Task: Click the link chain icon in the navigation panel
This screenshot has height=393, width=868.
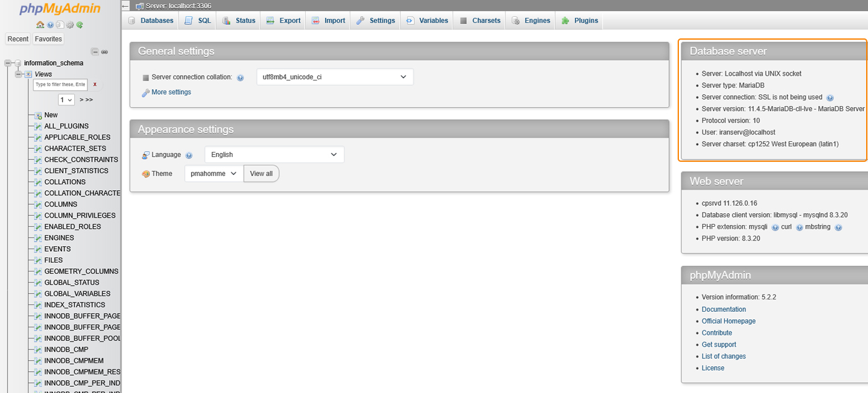Action: [x=105, y=51]
